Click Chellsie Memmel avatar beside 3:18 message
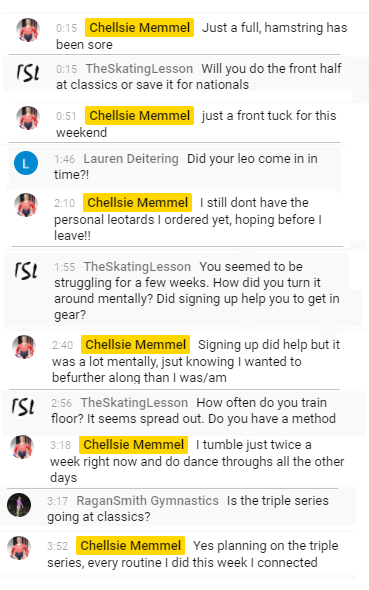Image resolution: width=369 pixels, height=590 pixels. tap(22, 447)
